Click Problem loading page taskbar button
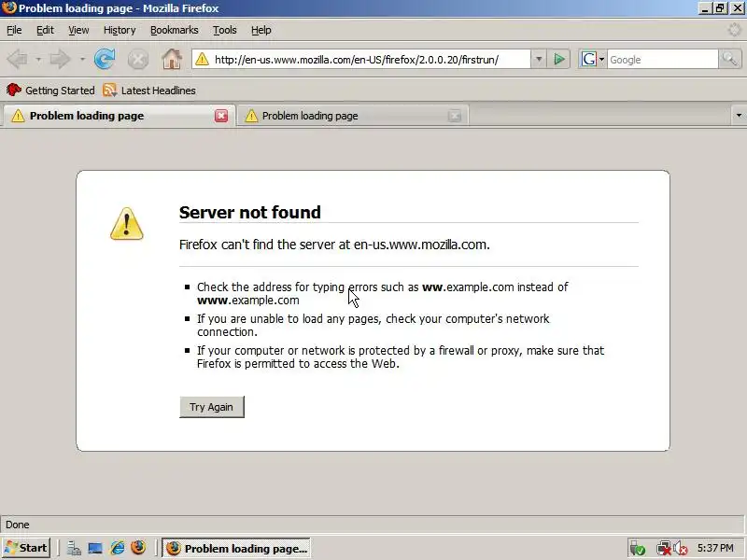 pyautogui.click(x=237, y=549)
